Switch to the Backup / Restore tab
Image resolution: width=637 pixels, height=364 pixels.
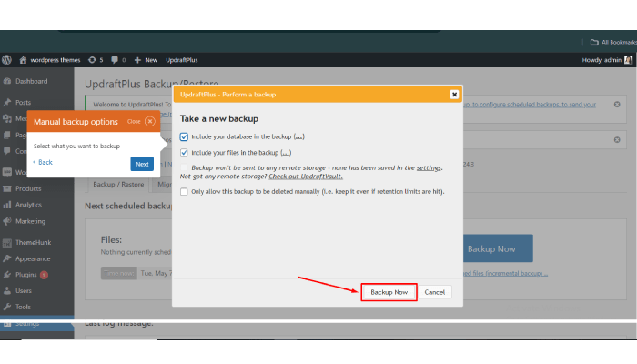118,185
